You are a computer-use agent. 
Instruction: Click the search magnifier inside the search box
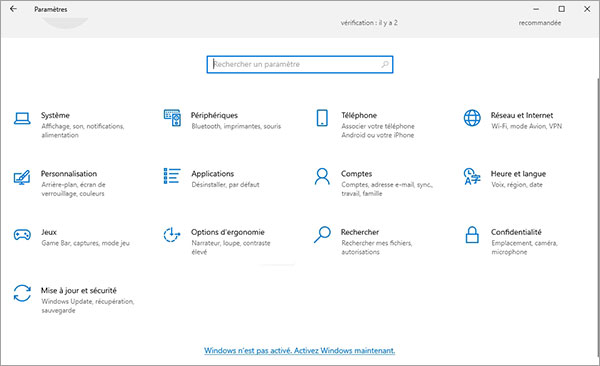pyautogui.click(x=385, y=64)
